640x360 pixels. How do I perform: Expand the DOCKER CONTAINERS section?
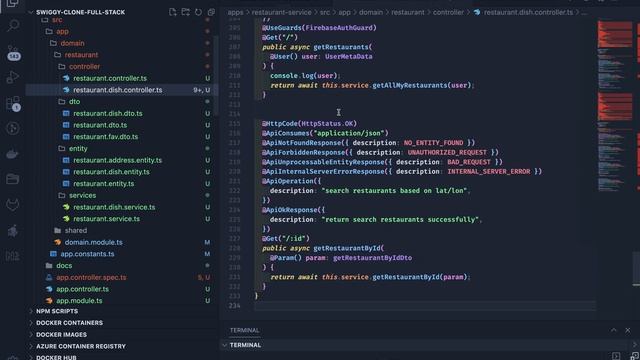point(69,323)
